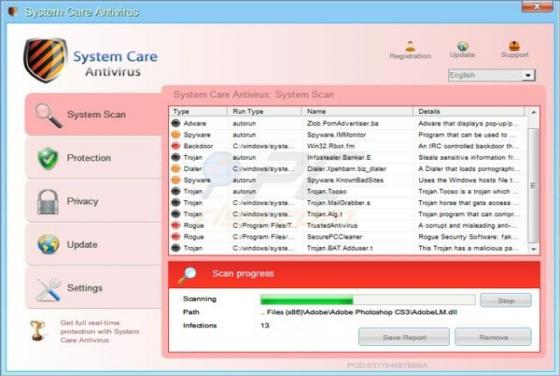Click the icon beside Spyware.KnownBadSites row
The width and height of the screenshot is (560, 376).
[x=176, y=180]
